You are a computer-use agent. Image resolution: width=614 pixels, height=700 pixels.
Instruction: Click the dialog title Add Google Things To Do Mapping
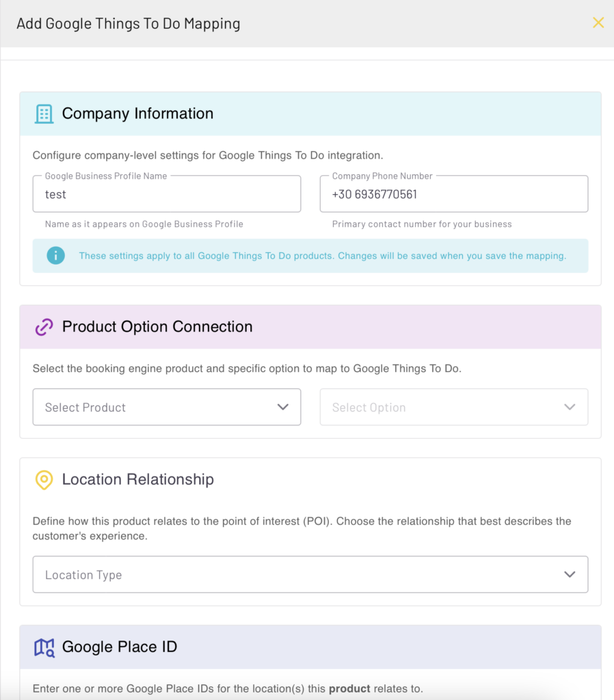pos(129,23)
